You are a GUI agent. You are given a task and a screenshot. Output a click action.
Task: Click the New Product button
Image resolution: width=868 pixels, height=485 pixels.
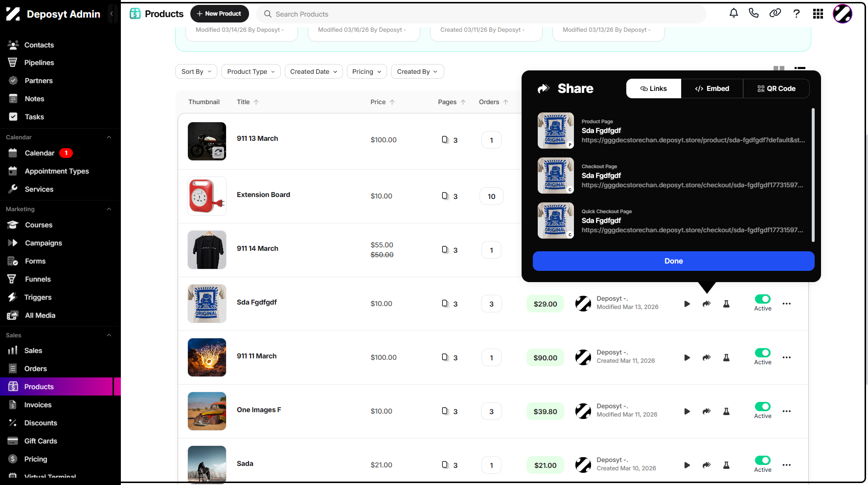tap(219, 14)
